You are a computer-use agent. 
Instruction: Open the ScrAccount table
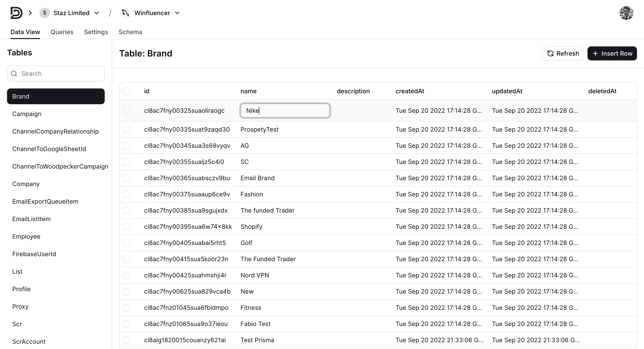(29, 342)
